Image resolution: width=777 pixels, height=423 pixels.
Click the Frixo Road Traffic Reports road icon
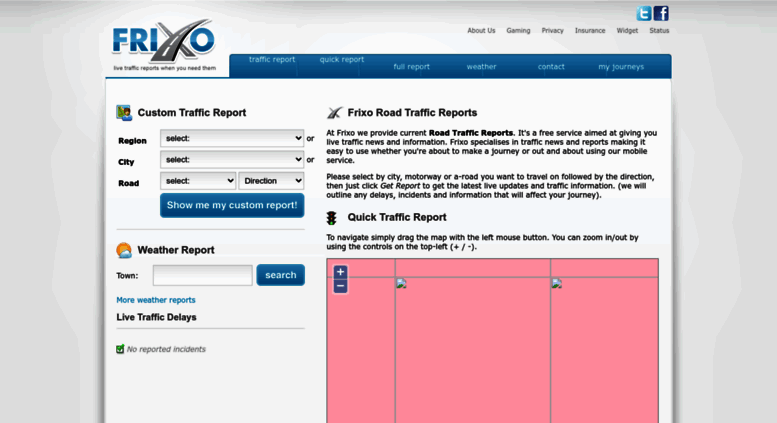[x=334, y=113]
